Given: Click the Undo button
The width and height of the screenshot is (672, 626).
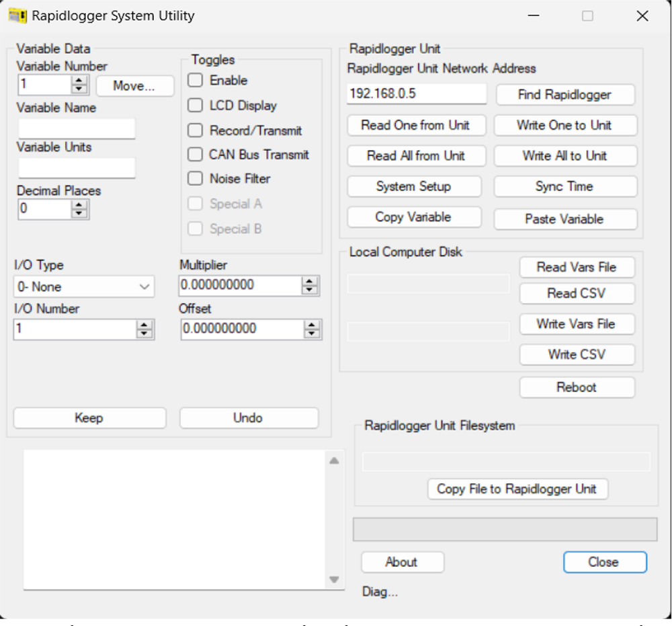Looking at the screenshot, I should click(249, 418).
